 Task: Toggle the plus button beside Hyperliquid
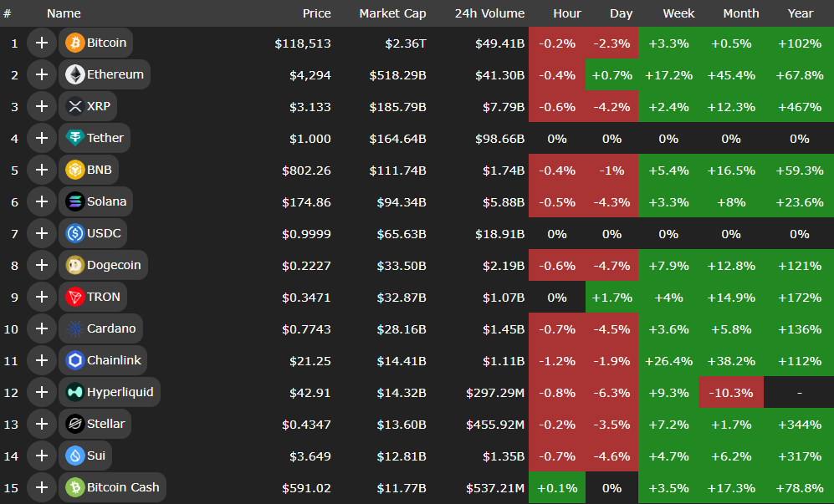point(41,392)
